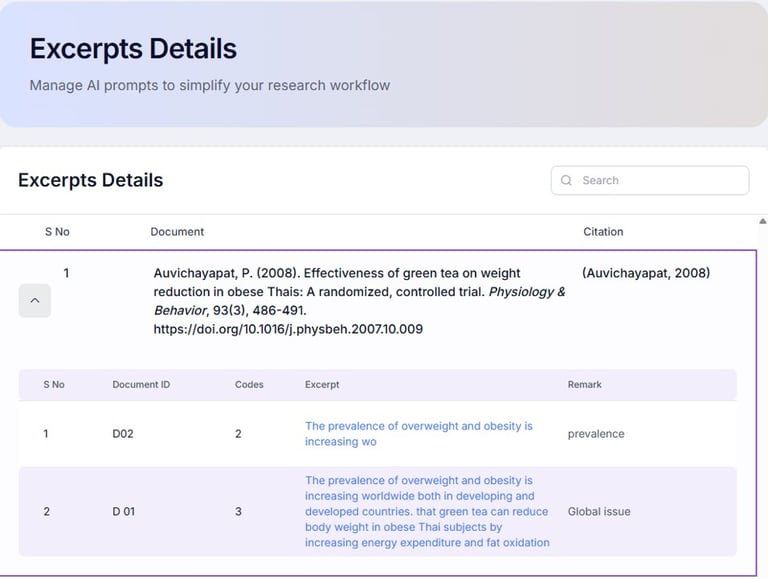Click the 'prevalence' remark cell
This screenshot has width=768, height=579.
pyautogui.click(x=596, y=434)
